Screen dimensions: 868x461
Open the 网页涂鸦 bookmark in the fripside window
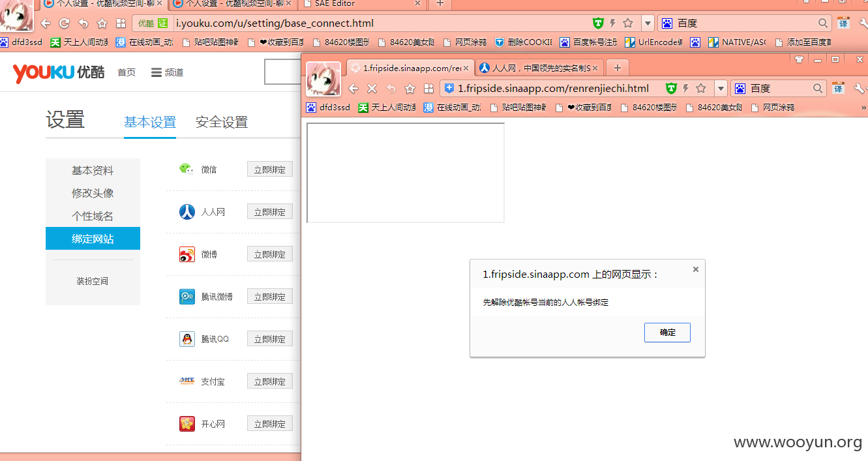click(x=773, y=108)
